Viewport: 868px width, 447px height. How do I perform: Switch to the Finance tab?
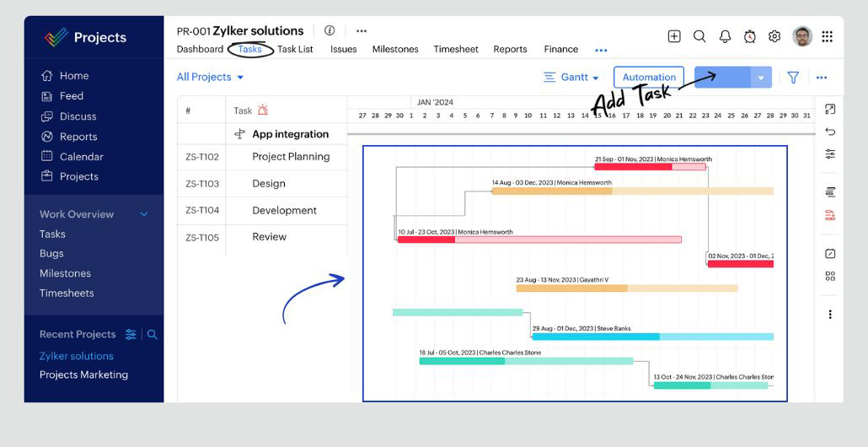(x=560, y=49)
